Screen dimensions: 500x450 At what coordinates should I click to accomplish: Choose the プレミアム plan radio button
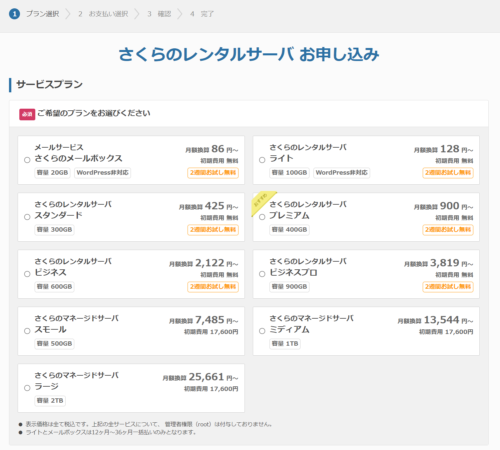click(x=262, y=217)
